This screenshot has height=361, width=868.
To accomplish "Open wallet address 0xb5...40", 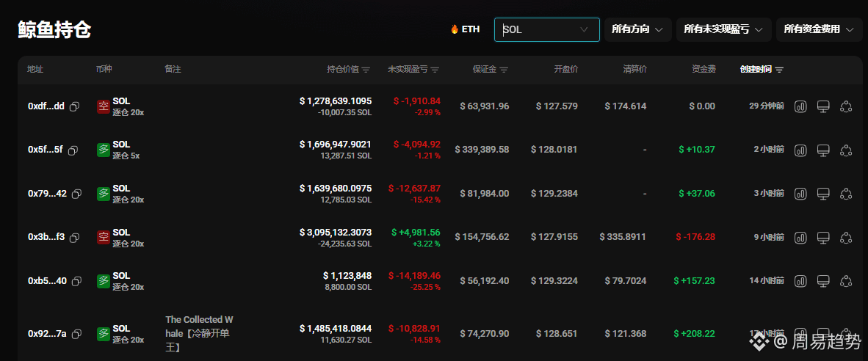I will pyautogui.click(x=47, y=281).
